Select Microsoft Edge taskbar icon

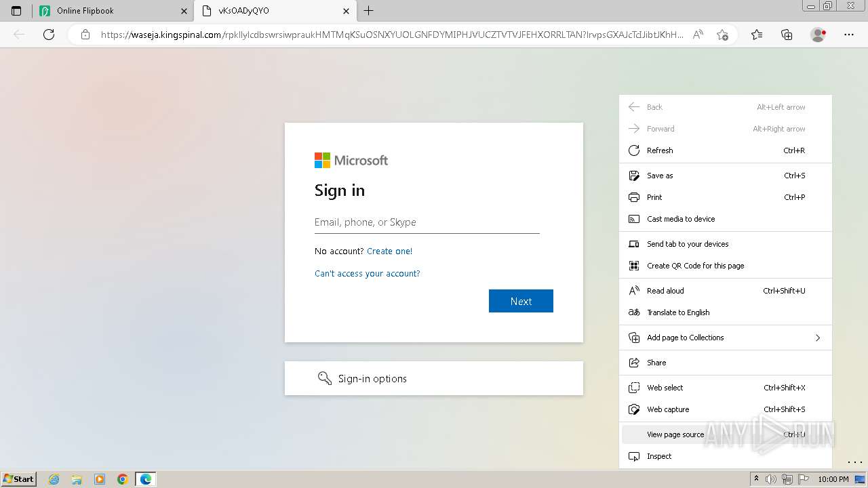click(x=146, y=479)
